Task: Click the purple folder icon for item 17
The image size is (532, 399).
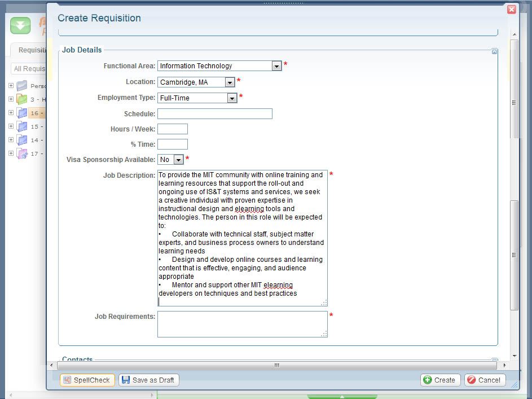Action: (x=22, y=154)
